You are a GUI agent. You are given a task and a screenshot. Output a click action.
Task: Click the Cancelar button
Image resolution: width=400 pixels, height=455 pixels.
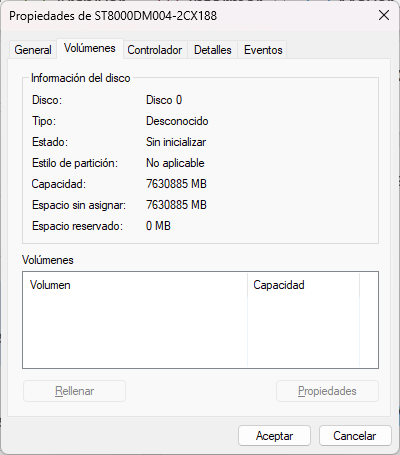(355, 436)
